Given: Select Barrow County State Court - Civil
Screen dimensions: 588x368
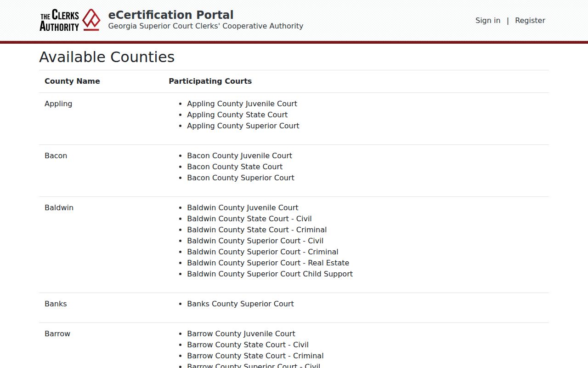Looking at the screenshot, I should (x=248, y=345).
